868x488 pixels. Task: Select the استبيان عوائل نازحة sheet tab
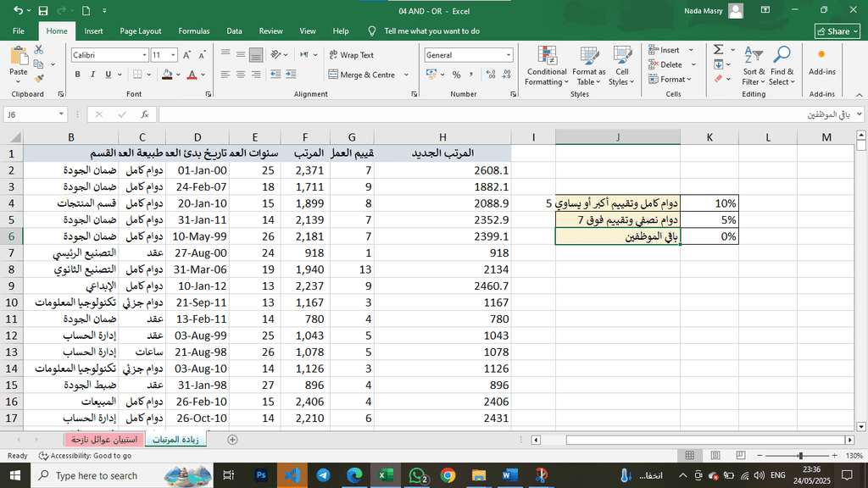pyautogui.click(x=103, y=440)
